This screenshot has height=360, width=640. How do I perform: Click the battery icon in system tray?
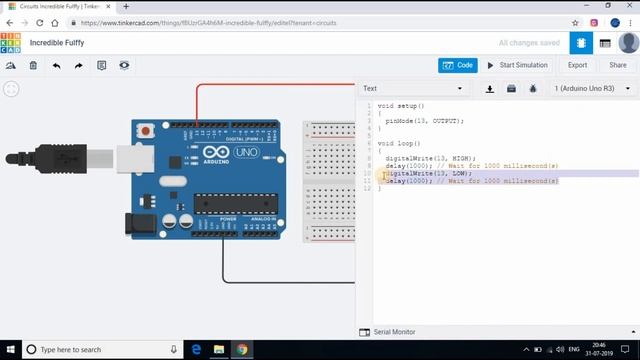(x=538, y=349)
